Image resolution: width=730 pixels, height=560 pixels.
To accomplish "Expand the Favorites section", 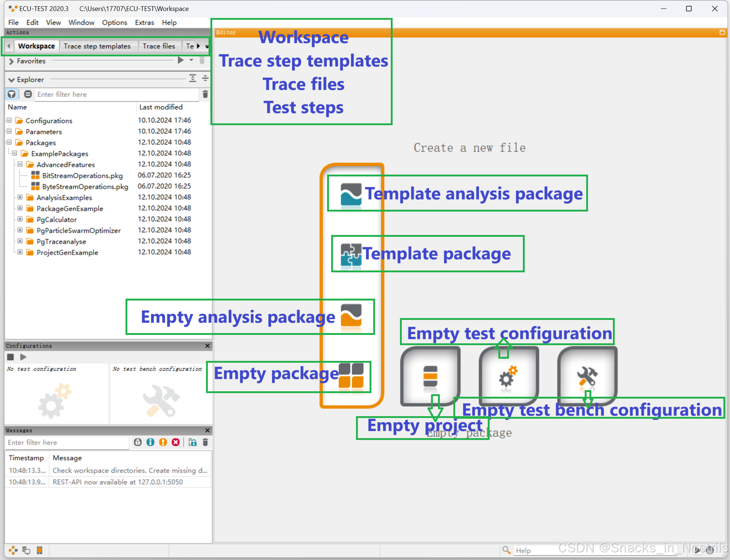I will coord(11,61).
